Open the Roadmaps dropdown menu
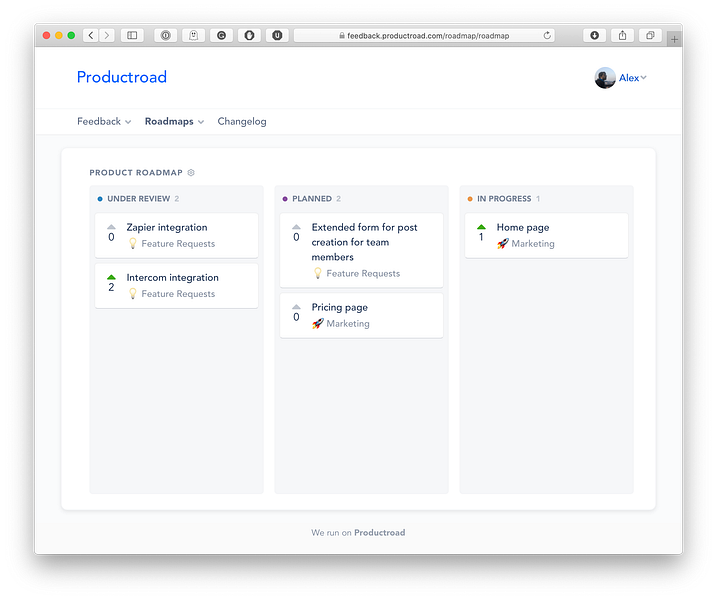 click(x=174, y=121)
